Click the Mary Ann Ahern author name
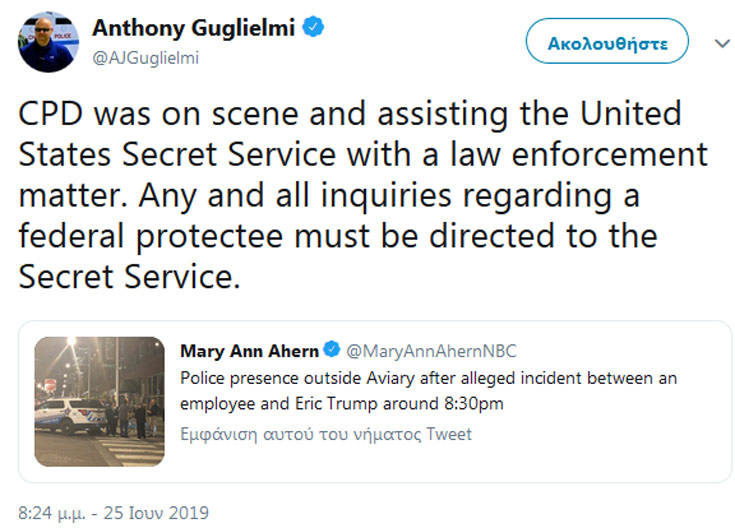This screenshot has height=528, width=735. pyautogui.click(x=249, y=351)
